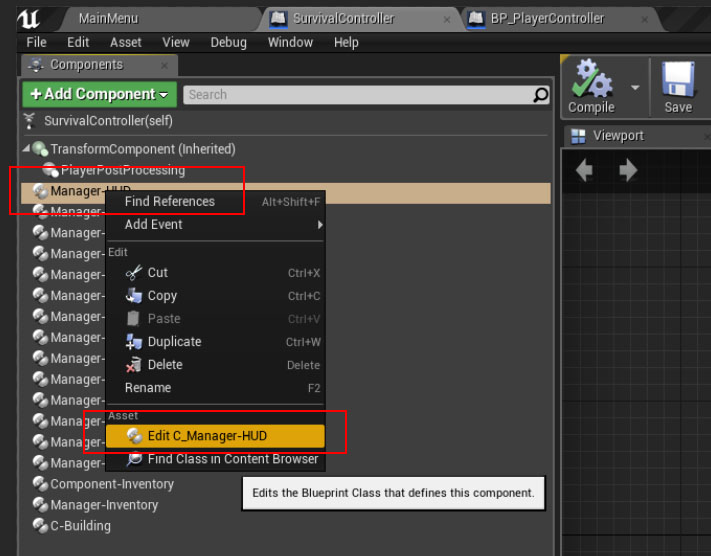Screen dimensions: 711x556
Task: Click the Unreal Engine logo icon
Action: (x=27, y=18)
